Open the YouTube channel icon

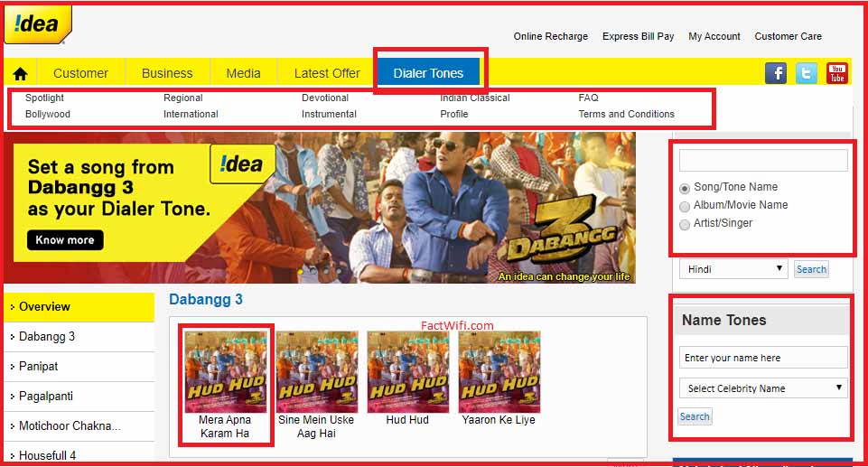(x=837, y=73)
